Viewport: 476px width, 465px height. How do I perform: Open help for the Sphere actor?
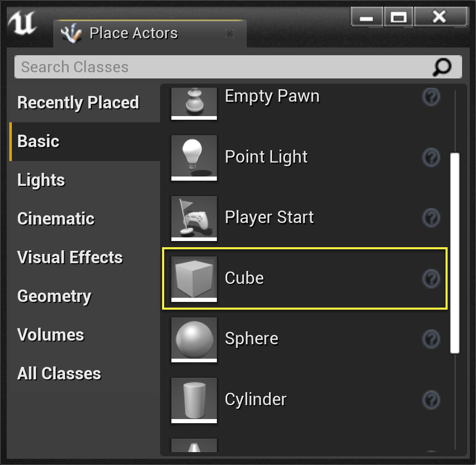[431, 339]
